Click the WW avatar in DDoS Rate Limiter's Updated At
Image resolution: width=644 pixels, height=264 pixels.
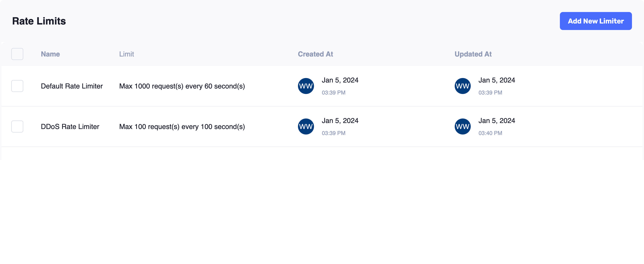point(462,126)
